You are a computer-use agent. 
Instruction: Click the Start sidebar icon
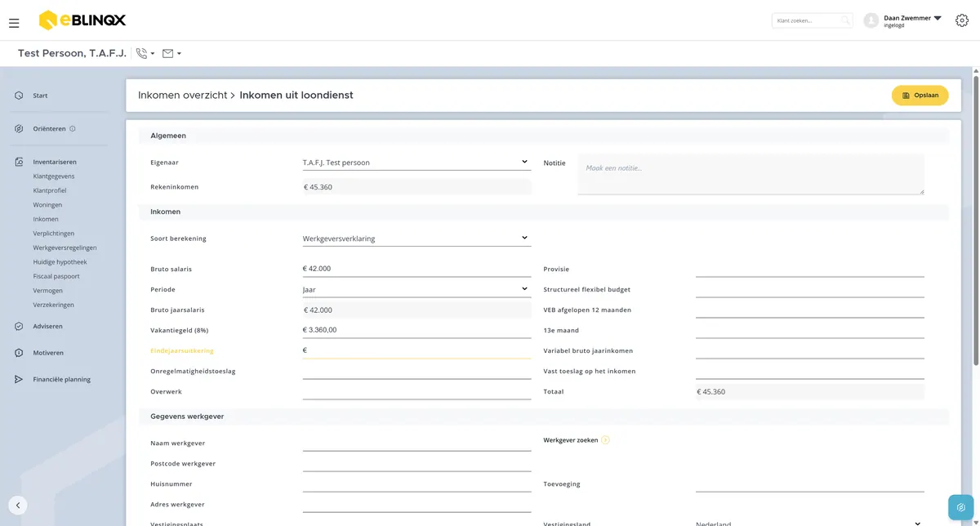pyautogui.click(x=19, y=96)
